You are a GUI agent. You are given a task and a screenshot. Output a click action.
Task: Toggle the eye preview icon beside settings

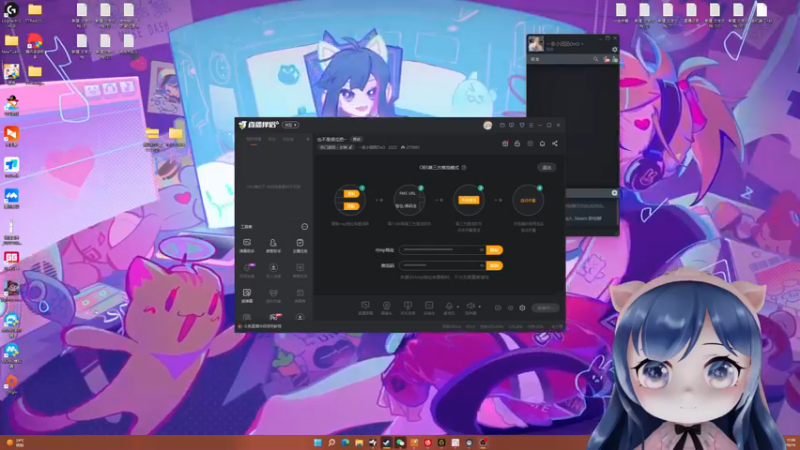pyautogui.click(x=510, y=308)
